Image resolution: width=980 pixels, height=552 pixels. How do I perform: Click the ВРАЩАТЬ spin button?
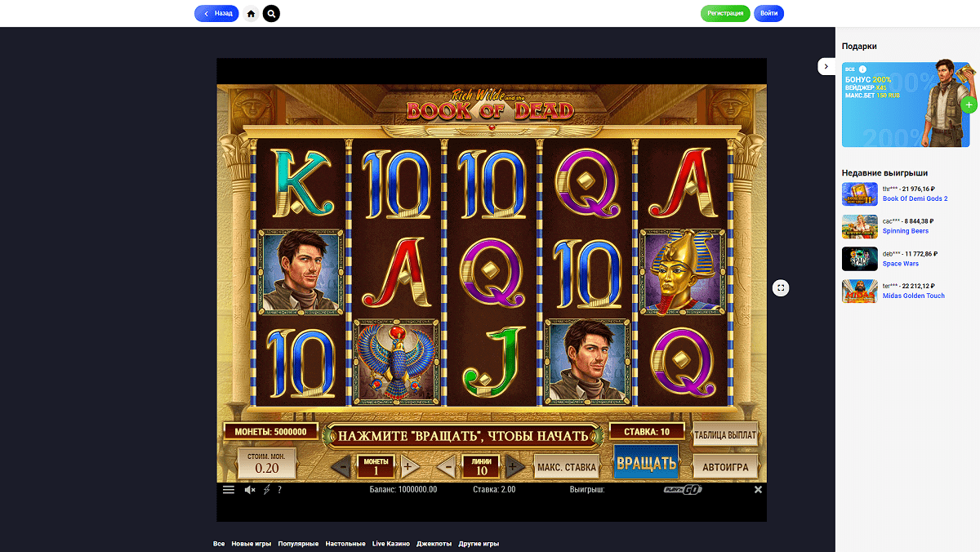[x=646, y=464]
